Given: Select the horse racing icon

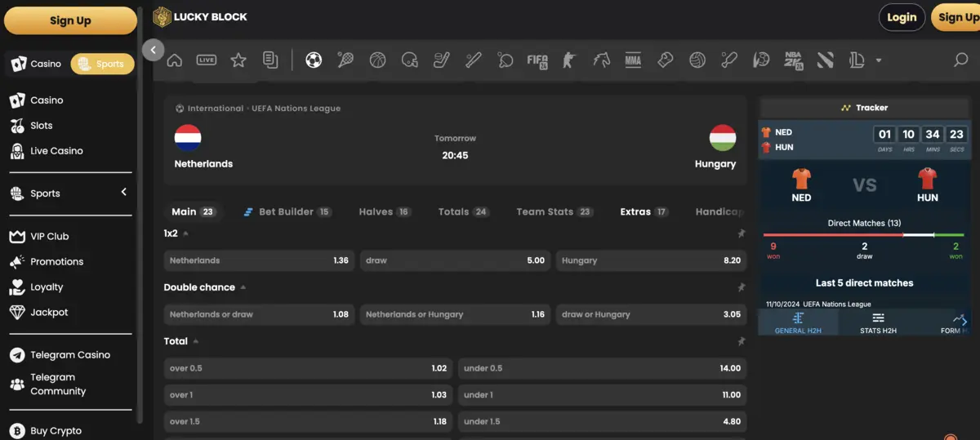Looking at the screenshot, I should coord(601,60).
